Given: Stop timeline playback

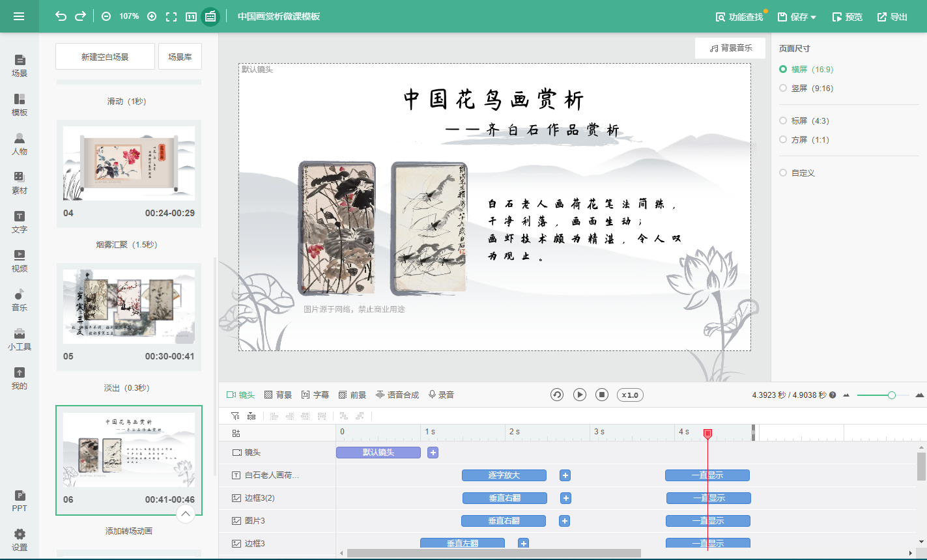Looking at the screenshot, I should tap(603, 395).
